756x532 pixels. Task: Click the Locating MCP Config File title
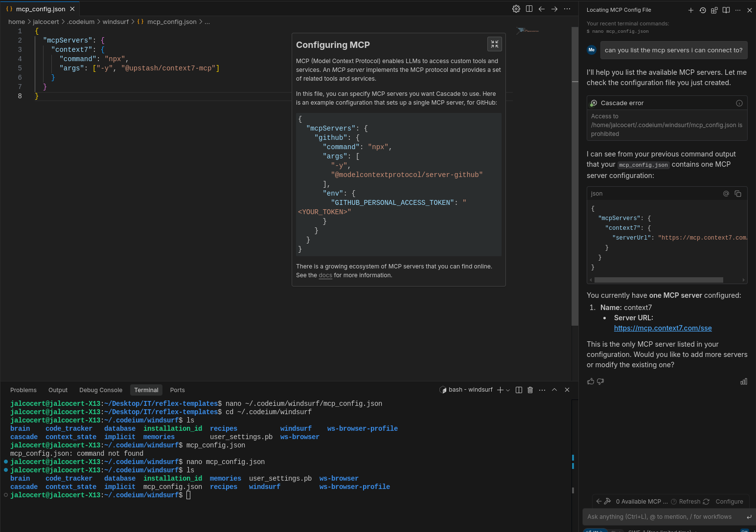619,10
